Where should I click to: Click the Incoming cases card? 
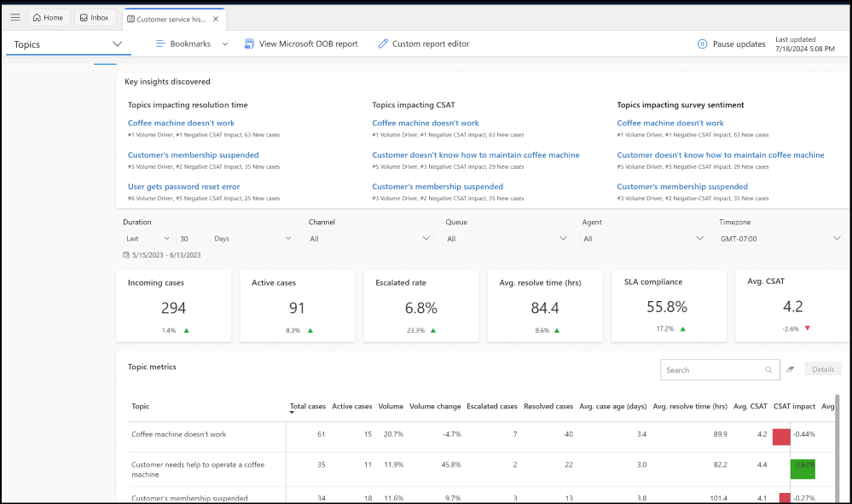pos(174,306)
